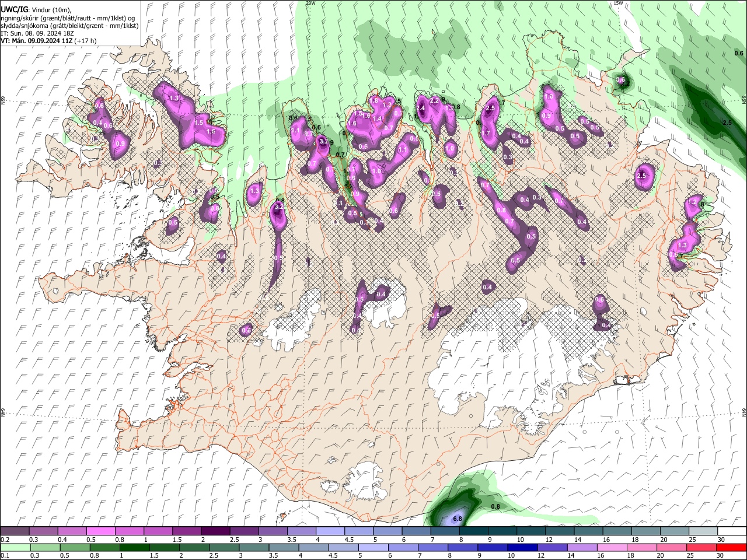
Task: Click the '18' label in the upper legend row
Action: click(x=634, y=540)
